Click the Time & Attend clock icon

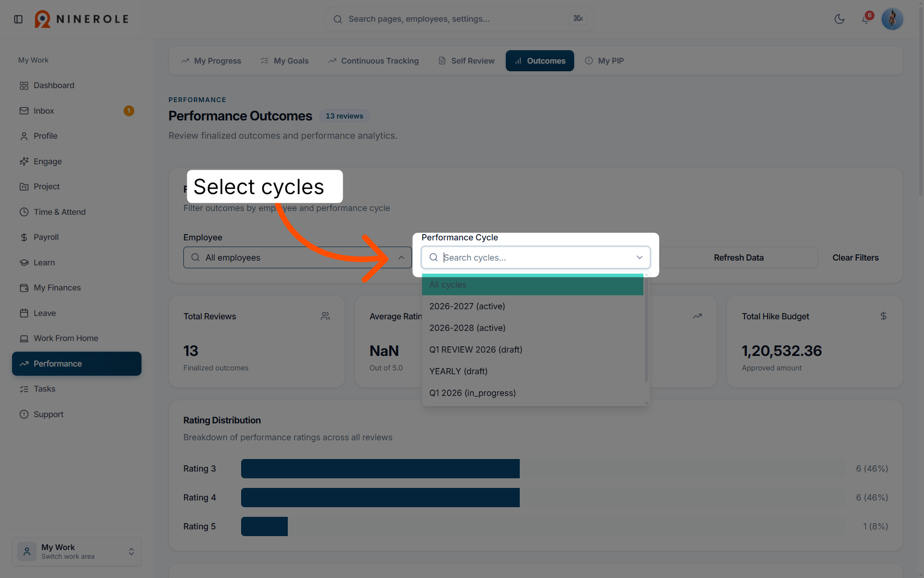24,212
